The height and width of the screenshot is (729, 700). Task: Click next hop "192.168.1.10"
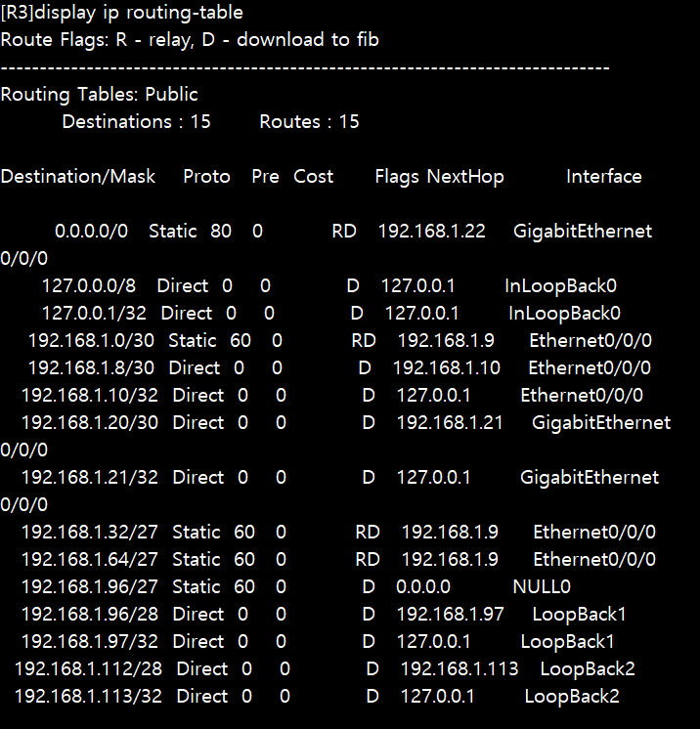[x=447, y=368]
